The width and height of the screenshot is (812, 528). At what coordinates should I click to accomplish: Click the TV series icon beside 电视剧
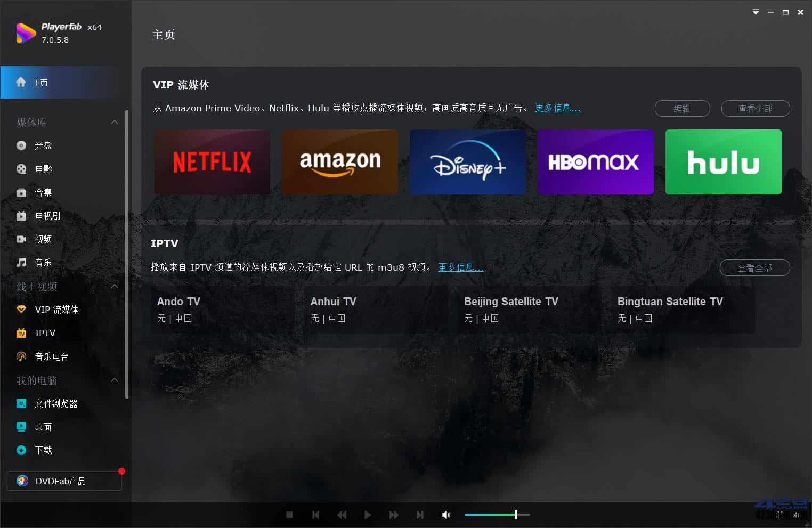click(21, 216)
